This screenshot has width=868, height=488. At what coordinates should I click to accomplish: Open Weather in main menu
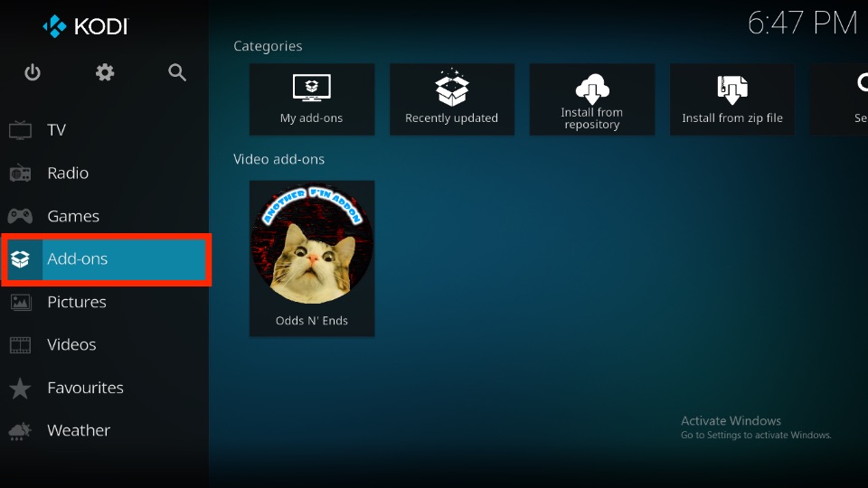[x=105, y=431]
